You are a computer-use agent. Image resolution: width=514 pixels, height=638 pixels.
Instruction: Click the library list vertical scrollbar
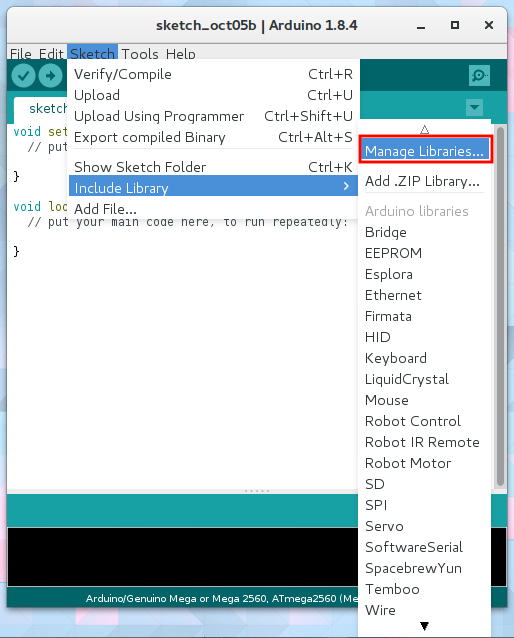(x=500, y=306)
